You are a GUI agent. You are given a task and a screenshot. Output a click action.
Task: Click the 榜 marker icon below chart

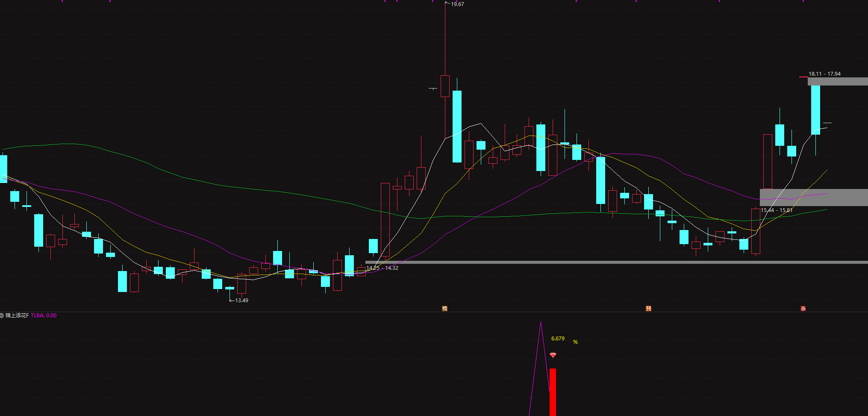coord(444,308)
